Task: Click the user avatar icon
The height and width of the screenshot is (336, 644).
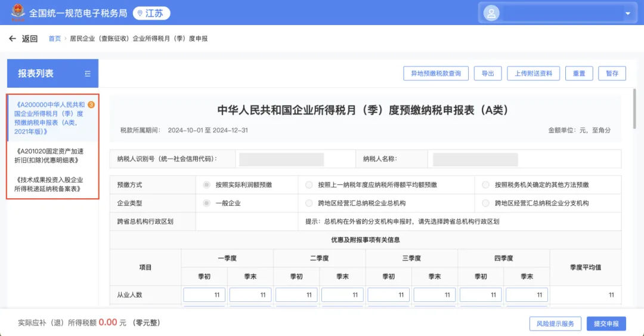Action: (x=491, y=13)
